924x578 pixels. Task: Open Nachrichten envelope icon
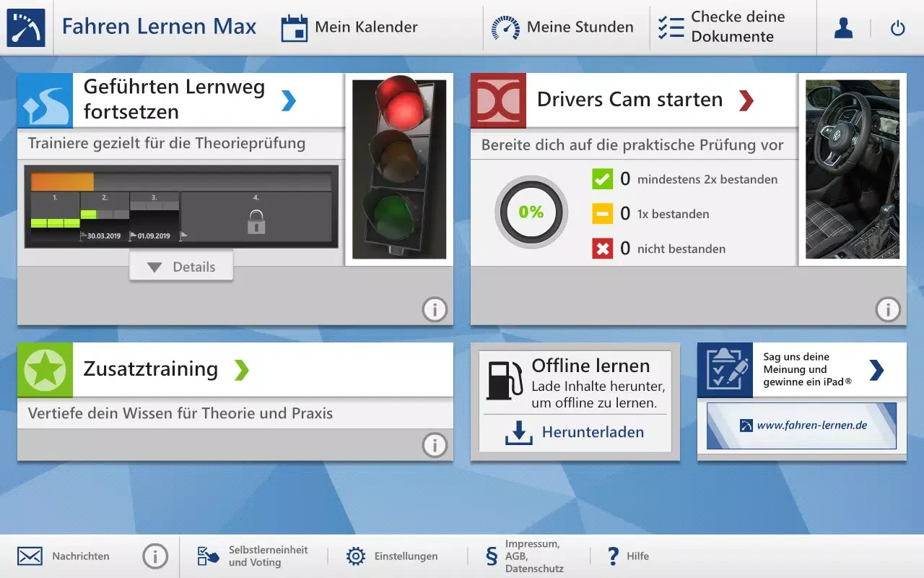pyautogui.click(x=30, y=556)
